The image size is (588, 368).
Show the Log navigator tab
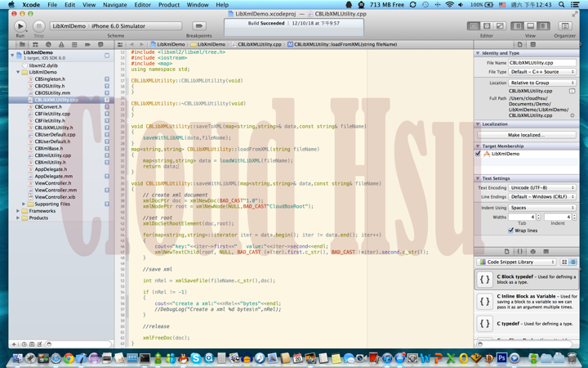(100, 44)
